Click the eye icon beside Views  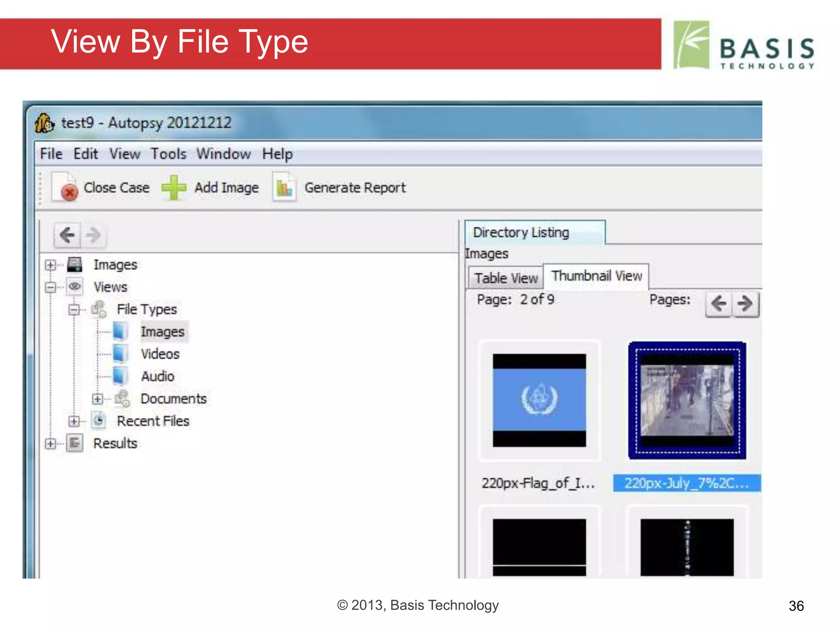click(75, 286)
